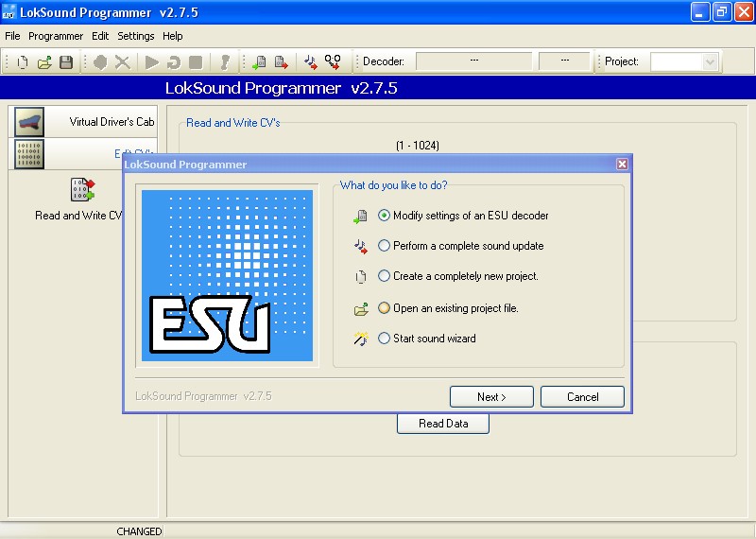Open the Help menu
This screenshot has height=539, width=756.
[x=173, y=36]
